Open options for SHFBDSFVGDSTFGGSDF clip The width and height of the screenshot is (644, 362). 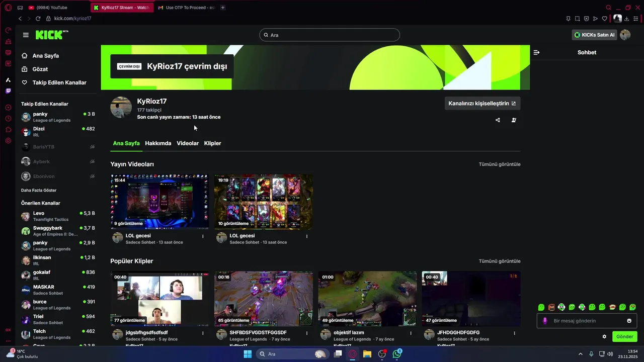click(x=307, y=333)
